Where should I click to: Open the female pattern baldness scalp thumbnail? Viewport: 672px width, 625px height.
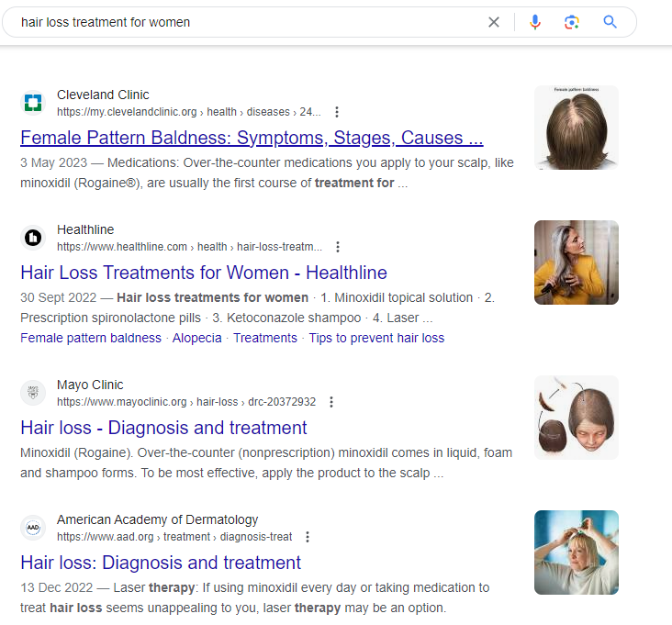577,128
